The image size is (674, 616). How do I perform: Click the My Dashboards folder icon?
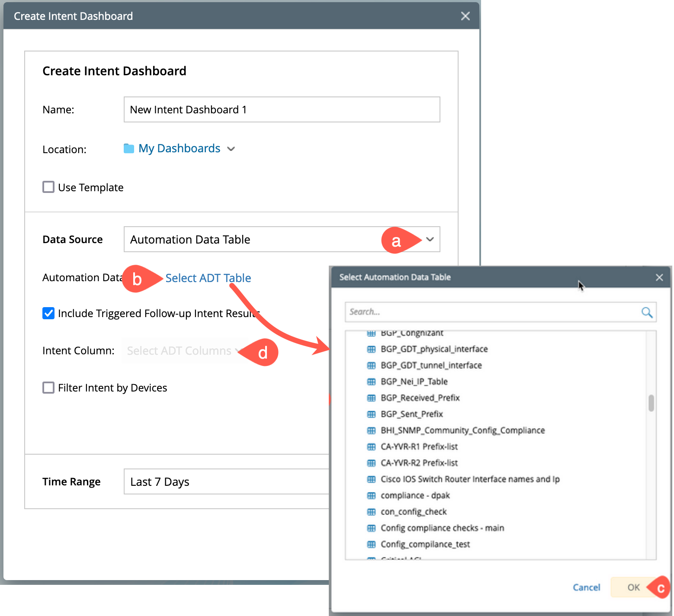pos(129,149)
